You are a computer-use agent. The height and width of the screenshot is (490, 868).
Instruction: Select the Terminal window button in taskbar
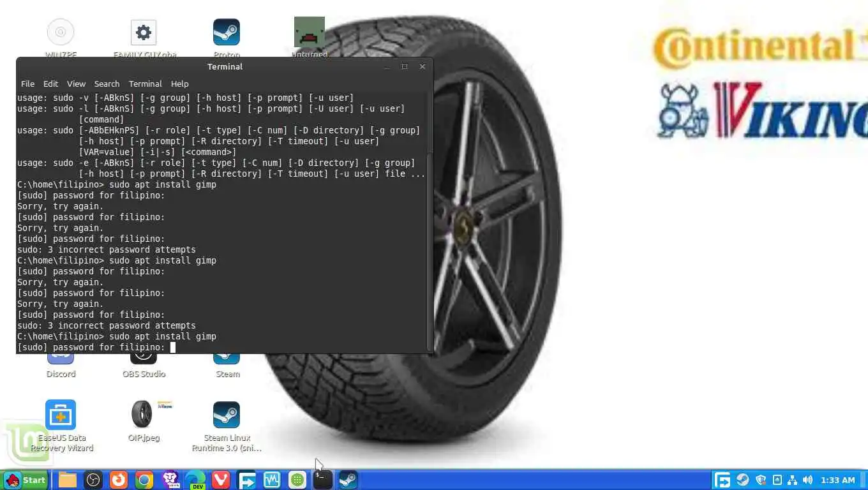pos(323,480)
